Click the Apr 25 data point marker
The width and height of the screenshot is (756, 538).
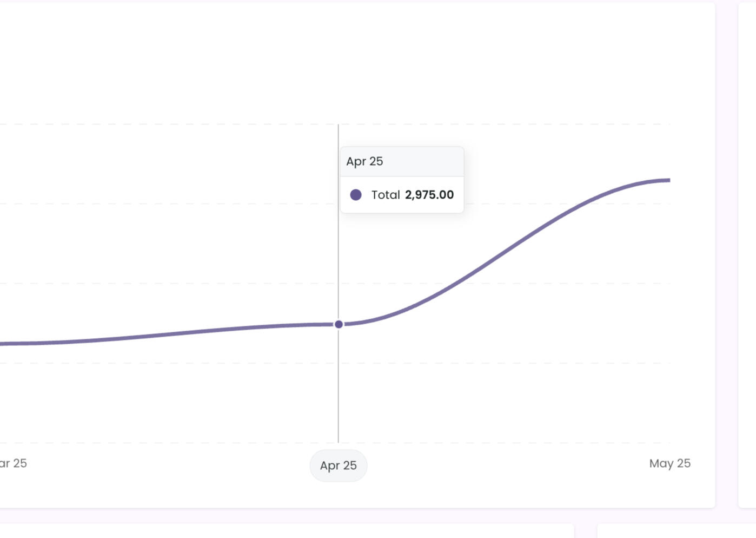pos(339,324)
